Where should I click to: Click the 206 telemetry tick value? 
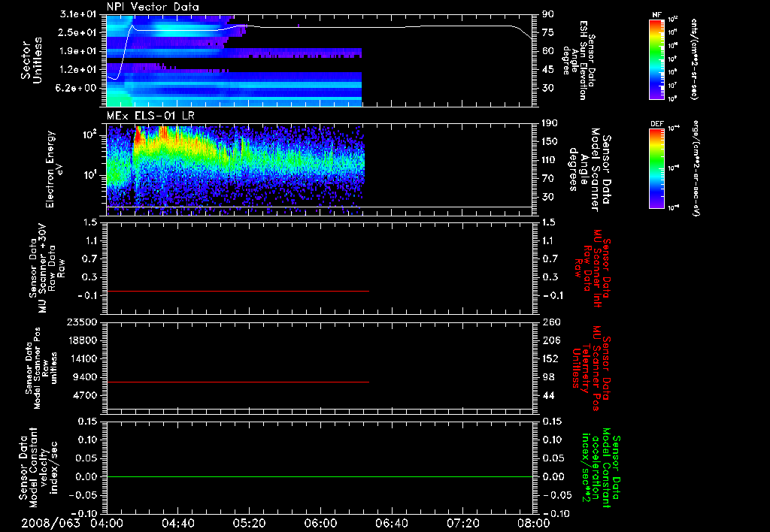[x=550, y=340]
